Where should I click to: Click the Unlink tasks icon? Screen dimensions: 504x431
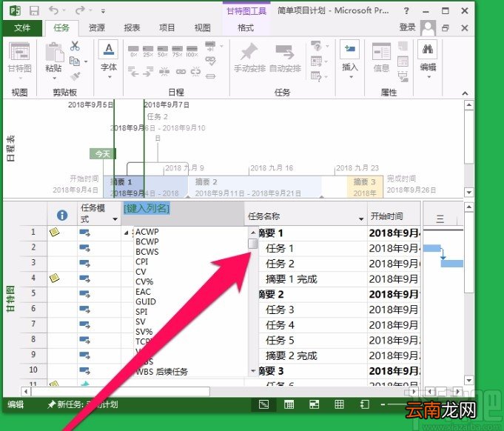[x=195, y=71]
